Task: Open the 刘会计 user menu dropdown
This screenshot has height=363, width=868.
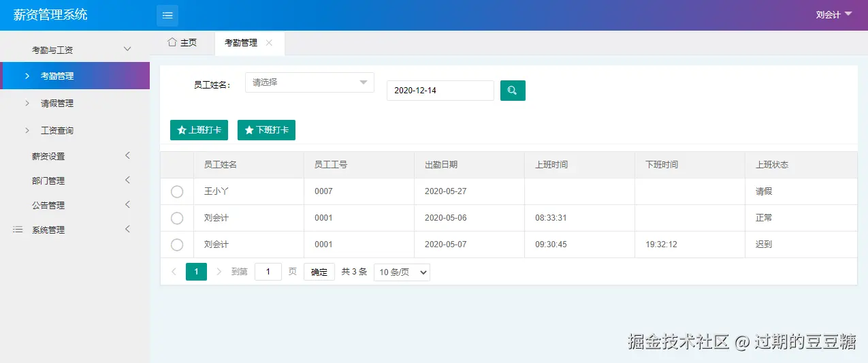Action: point(834,15)
